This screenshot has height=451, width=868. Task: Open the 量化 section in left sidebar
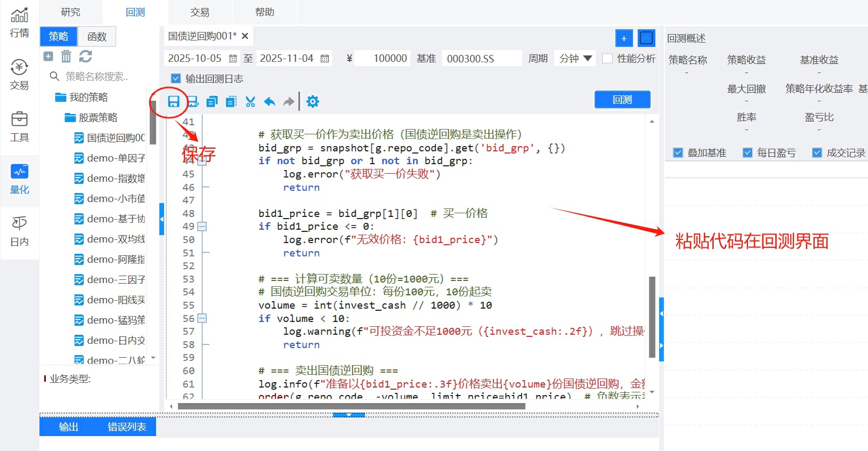[20, 180]
